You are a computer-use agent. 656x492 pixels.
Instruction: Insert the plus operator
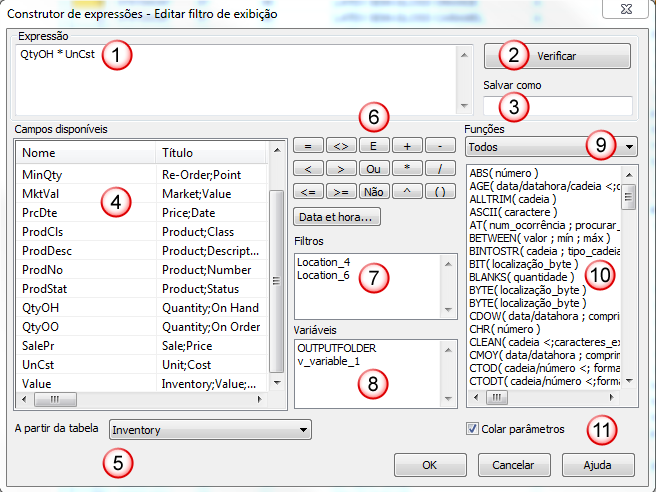click(x=407, y=146)
